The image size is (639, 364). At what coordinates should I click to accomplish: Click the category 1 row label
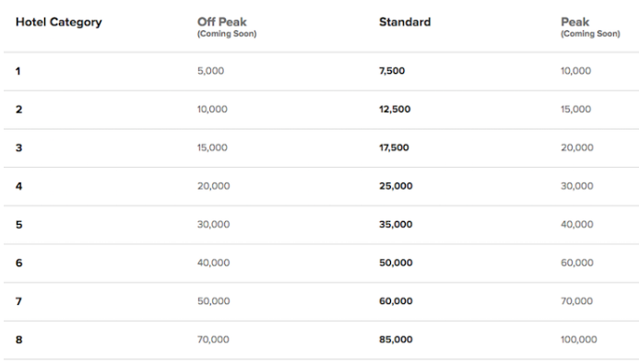coord(18,71)
